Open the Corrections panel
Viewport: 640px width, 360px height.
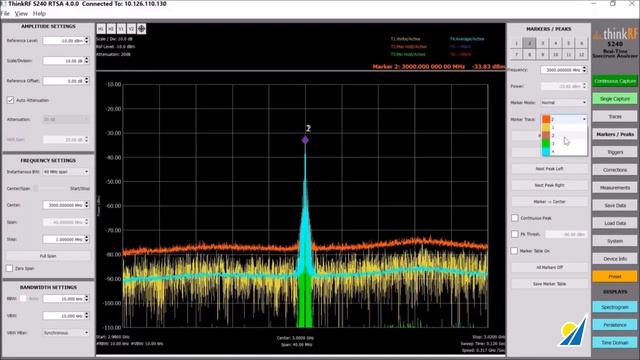click(x=615, y=169)
